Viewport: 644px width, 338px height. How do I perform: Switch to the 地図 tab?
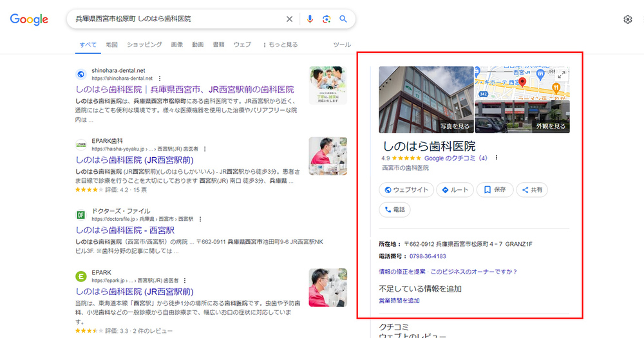coord(111,44)
